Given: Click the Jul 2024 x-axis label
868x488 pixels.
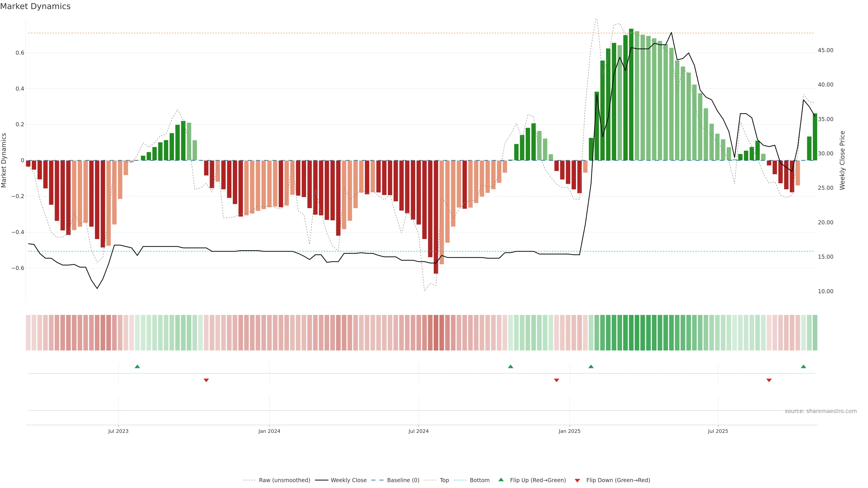Looking at the screenshot, I should point(418,431).
